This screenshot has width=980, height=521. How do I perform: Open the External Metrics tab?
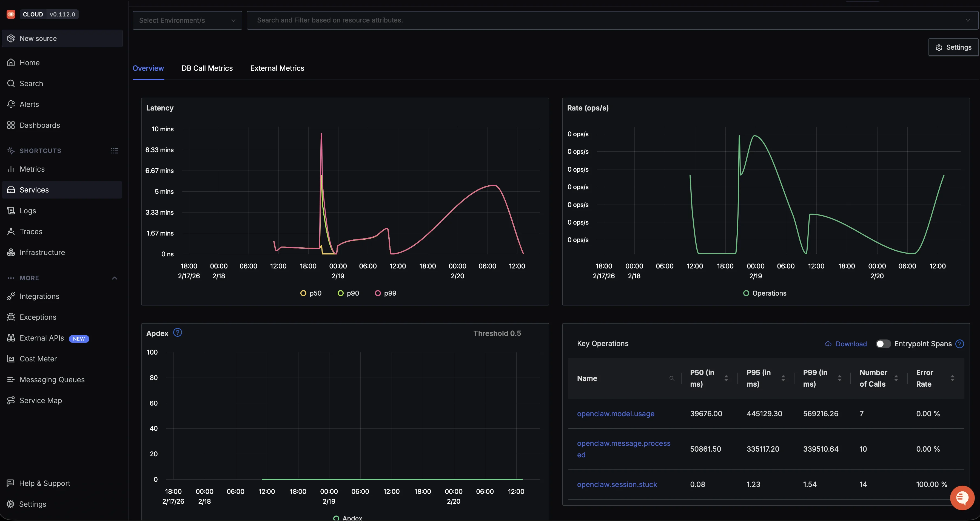pyautogui.click(x=277, y=68)
